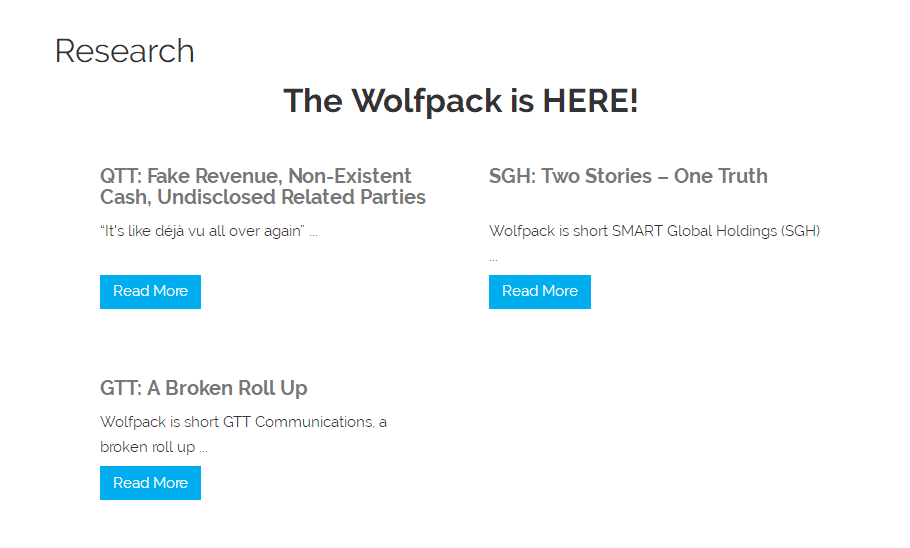Click Read More under the QTT article

point(150,292)
